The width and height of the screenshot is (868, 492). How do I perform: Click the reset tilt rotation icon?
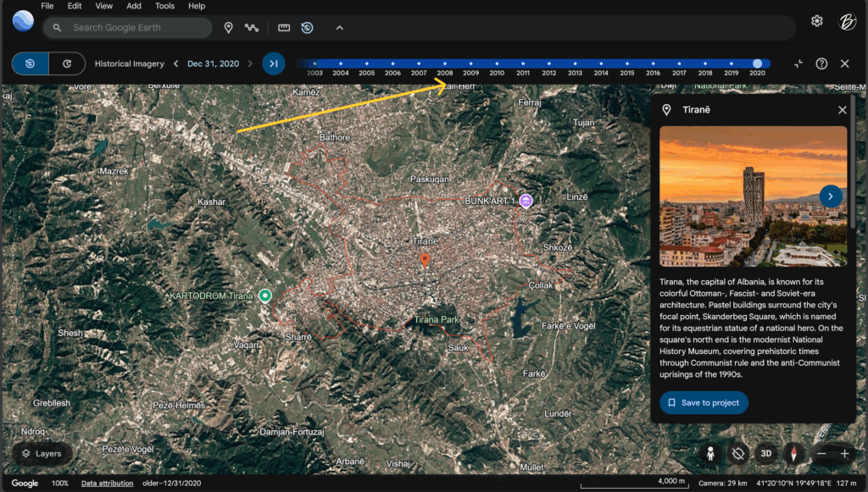tap(738, 454)
